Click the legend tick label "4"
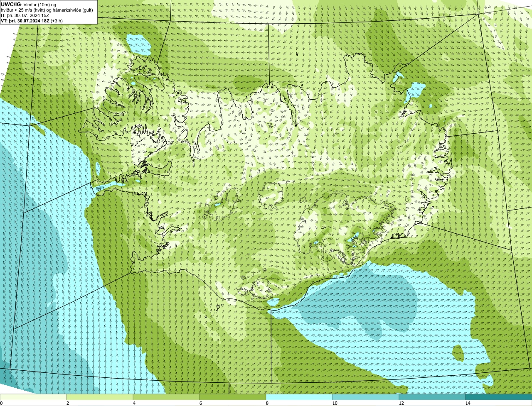 pyautogui.click(x=134, y=403)
